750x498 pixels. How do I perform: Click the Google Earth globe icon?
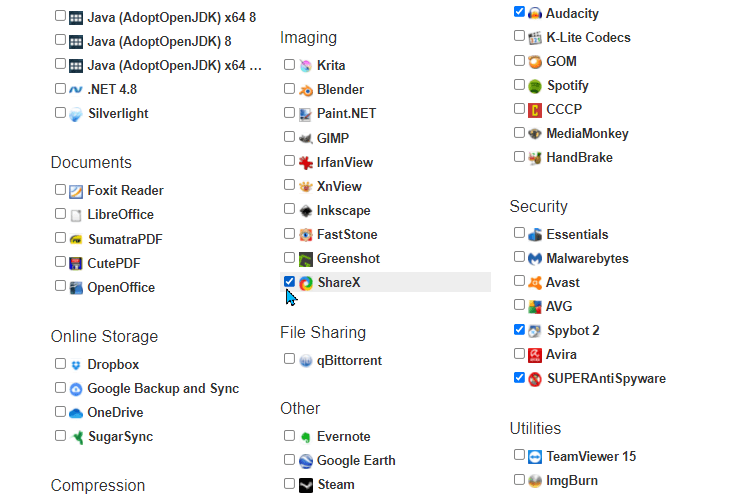click(x=306, y=461)
